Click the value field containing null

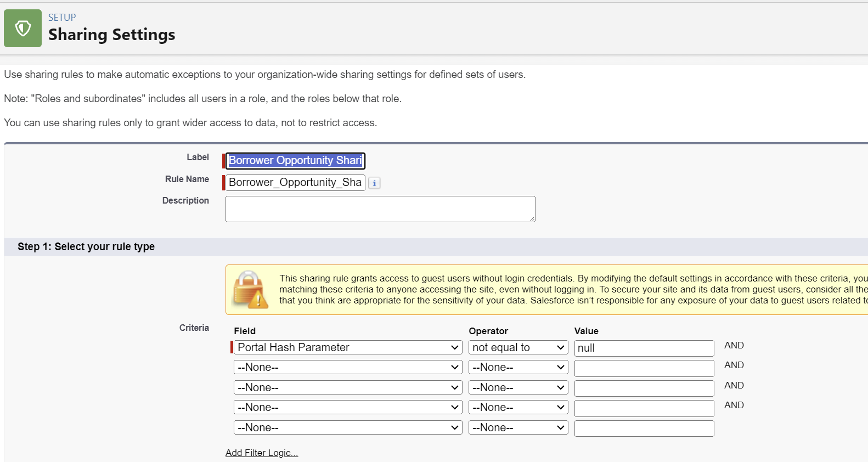coord(644,348)
